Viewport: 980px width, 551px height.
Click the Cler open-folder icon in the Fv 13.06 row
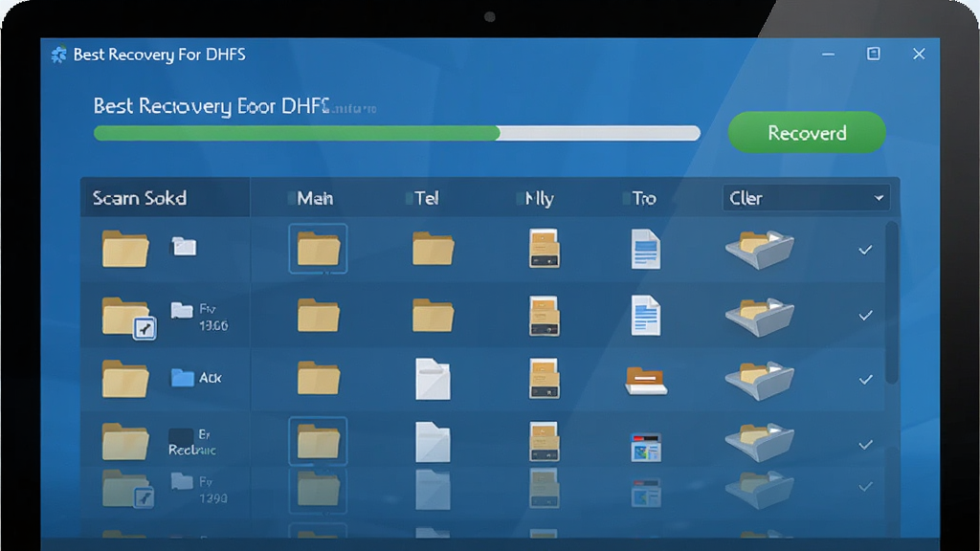[759, 317]
